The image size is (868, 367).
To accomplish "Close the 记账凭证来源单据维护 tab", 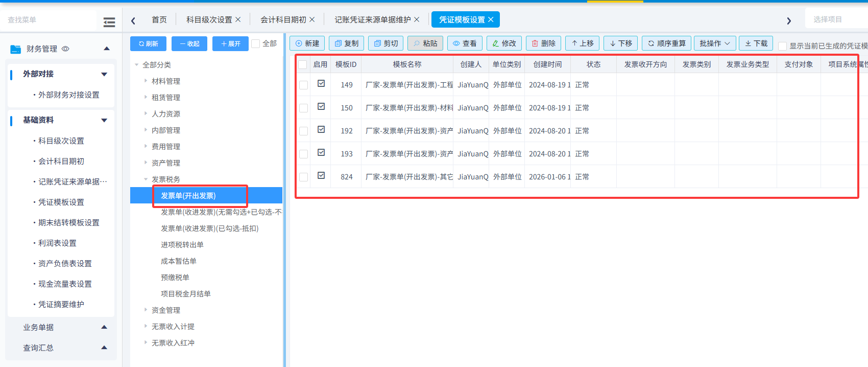I will (x=417, y=19).
